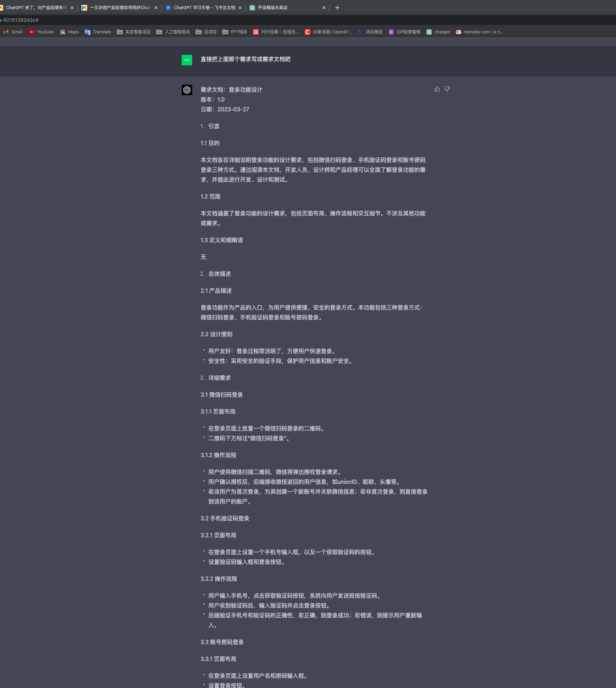The width and height of the screenshot is (616, 688).
Task: Open the IDP经营看板 bookmark
Action: [404, 32]
